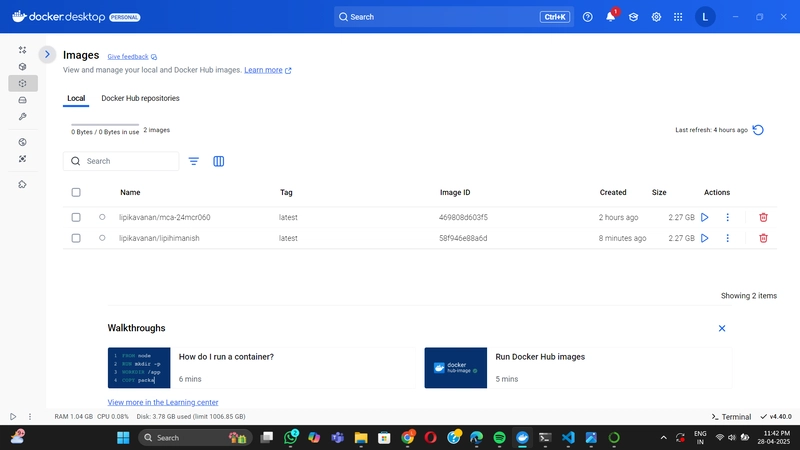Check the lipikavanan/lipihimanish row checkbox
Image resolution: width=800 pixels, height=450 pixels.
click(x=76, y=238)
